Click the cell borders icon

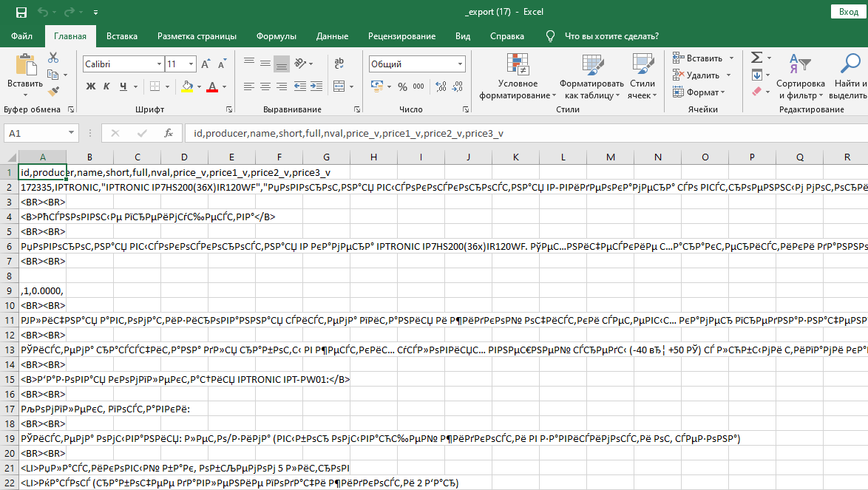tap(155, 86)
